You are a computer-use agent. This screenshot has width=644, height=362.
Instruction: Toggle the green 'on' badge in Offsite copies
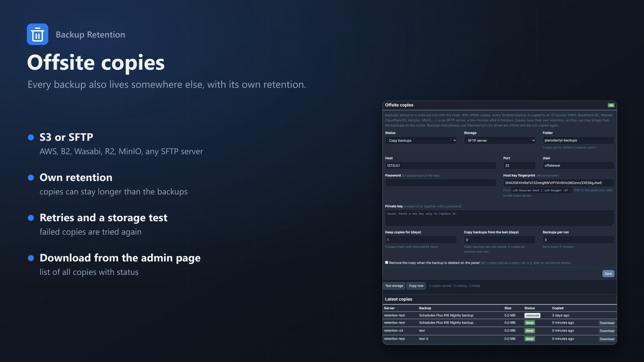(611, 105)
